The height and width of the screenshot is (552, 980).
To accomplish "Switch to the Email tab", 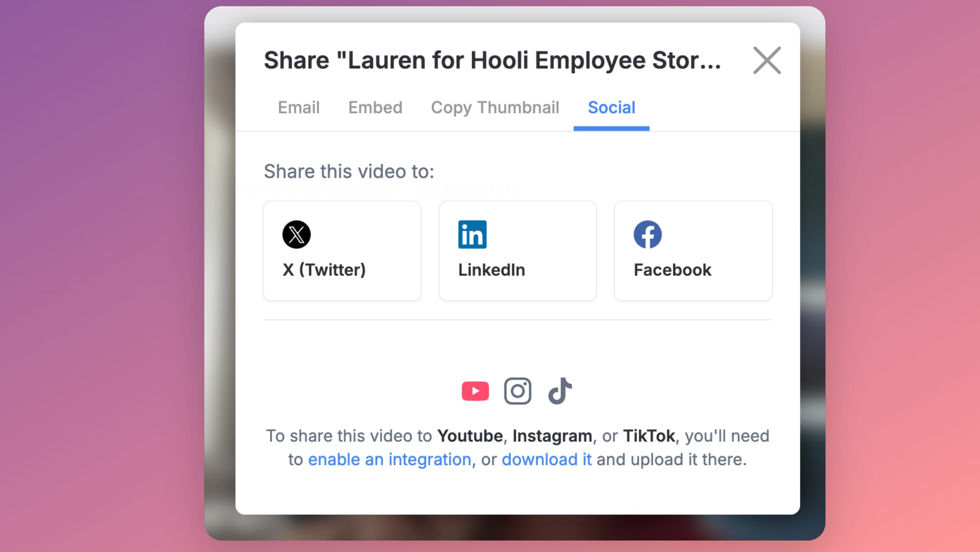I will coord(298,107).
